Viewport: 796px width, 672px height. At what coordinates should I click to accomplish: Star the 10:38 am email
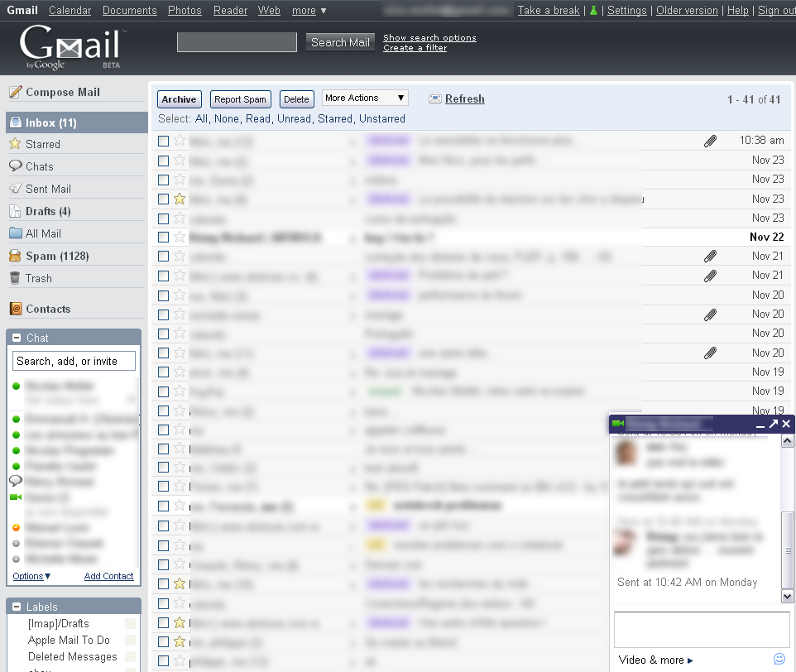point(180,141)
